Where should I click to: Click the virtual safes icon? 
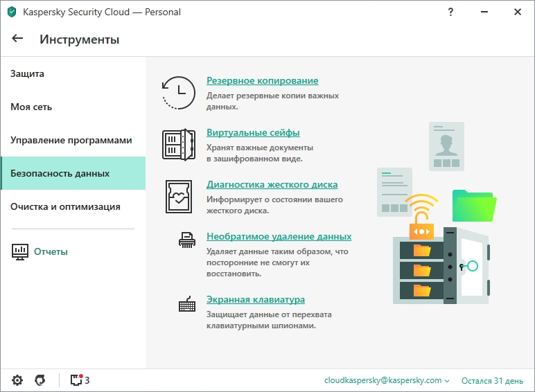pos(179,145)
